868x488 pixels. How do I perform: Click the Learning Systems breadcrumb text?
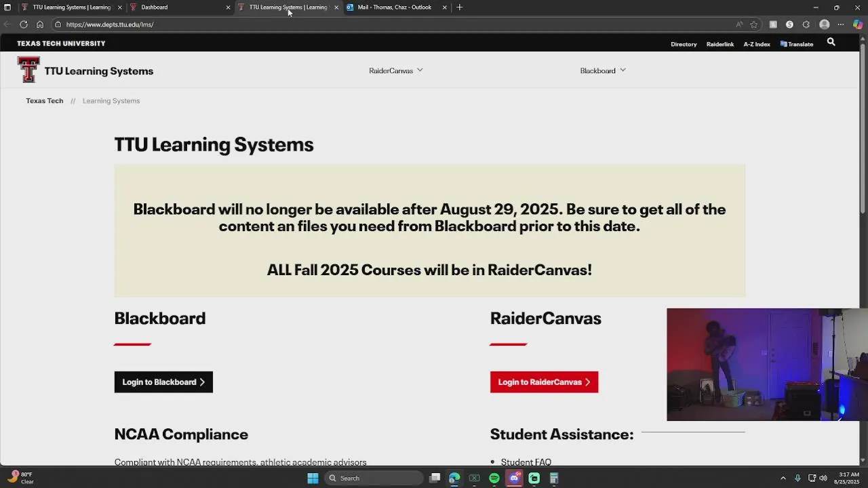[x=111, y=101]
